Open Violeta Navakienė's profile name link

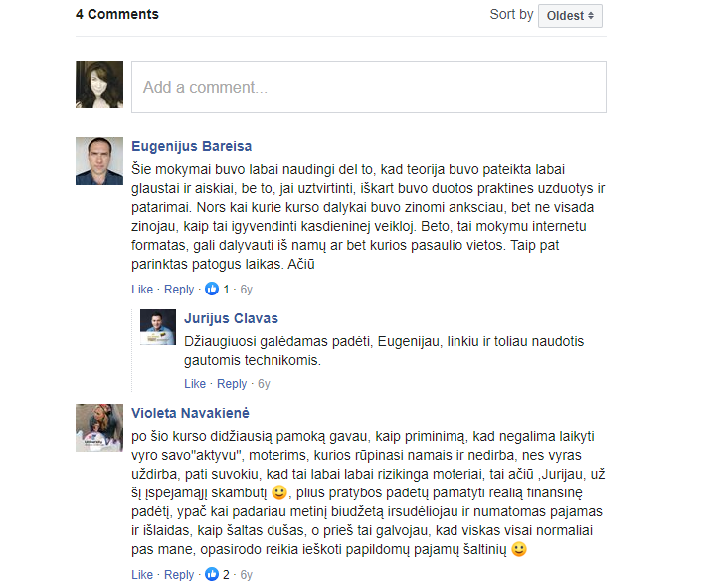pos(190,413)
